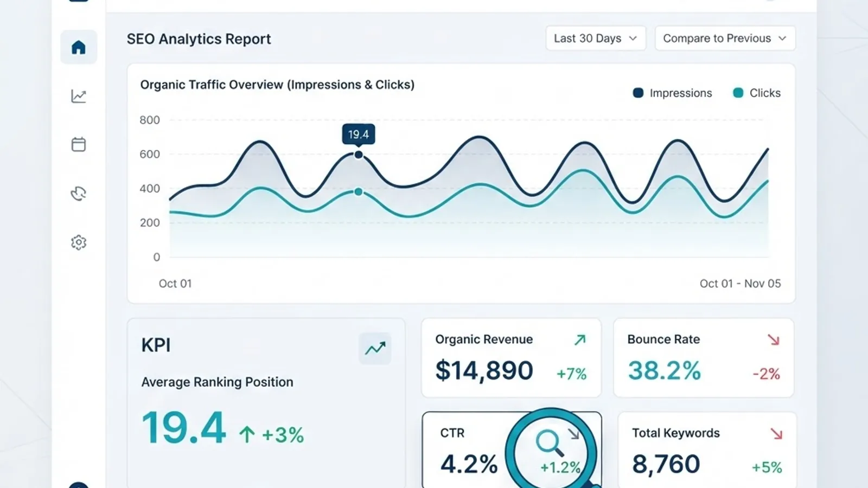Open the line chart analytics sidebar icon

79,96
